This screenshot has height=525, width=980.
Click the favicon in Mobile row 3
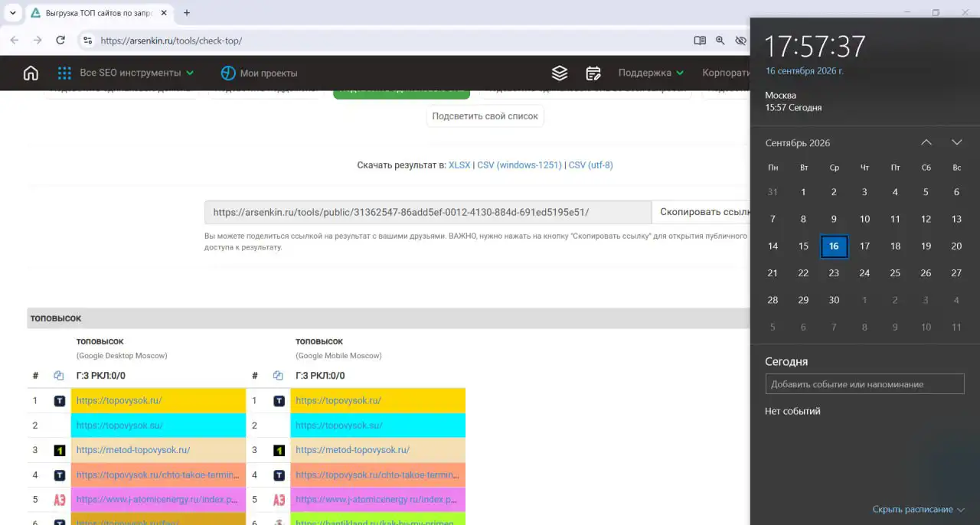coord(279,450)
